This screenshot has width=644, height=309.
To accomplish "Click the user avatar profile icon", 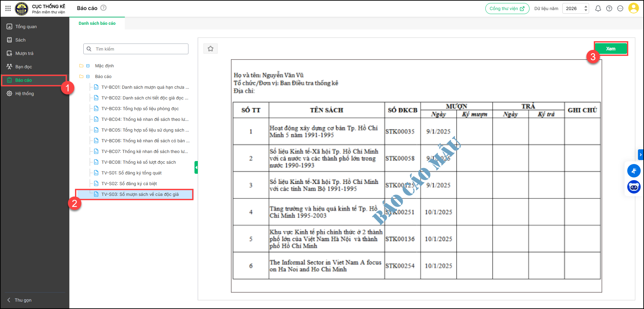I will pyautogui.click(x=633, y=8).
